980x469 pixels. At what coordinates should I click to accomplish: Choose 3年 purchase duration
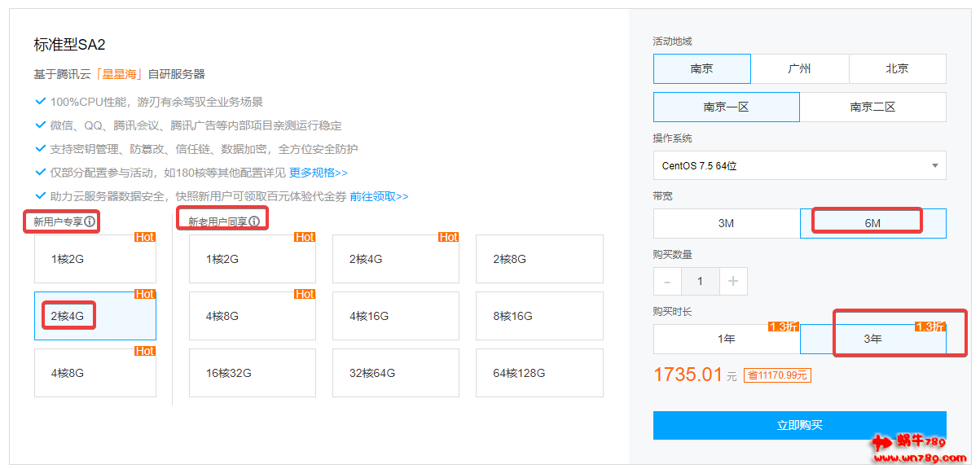[872, 339]
